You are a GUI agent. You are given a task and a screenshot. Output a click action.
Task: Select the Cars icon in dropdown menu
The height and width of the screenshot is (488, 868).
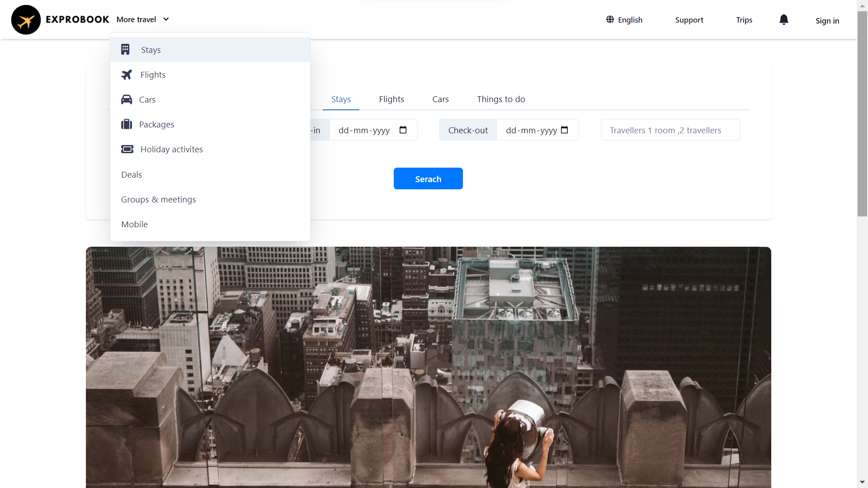pos(127,99)
